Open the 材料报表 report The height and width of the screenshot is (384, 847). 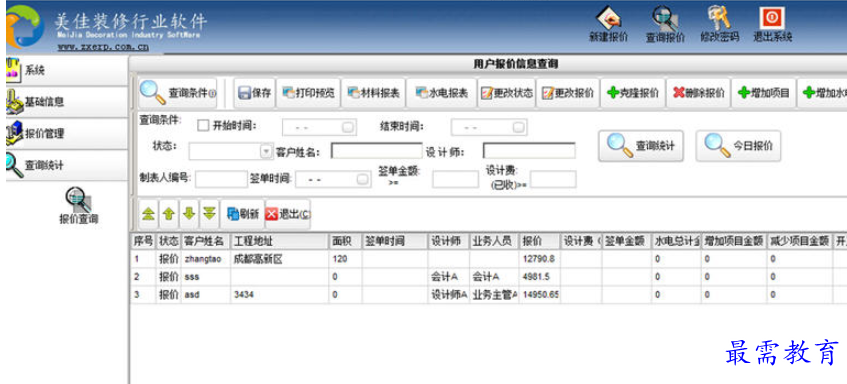[x=373, y=93]
